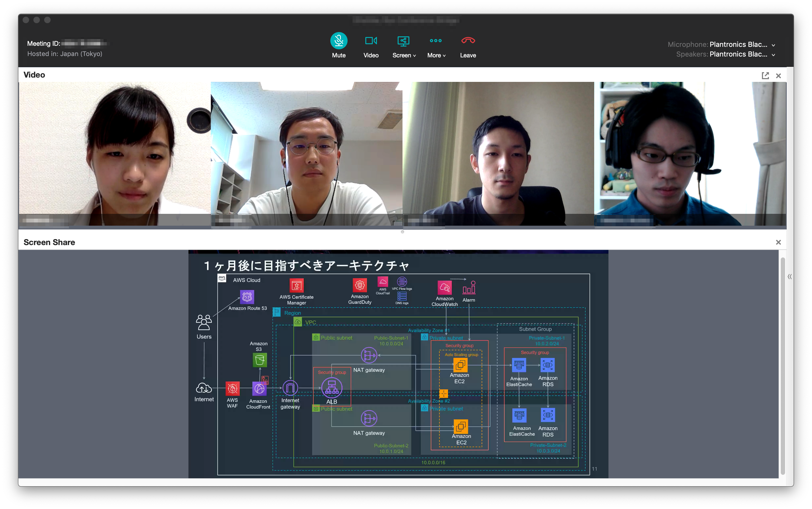Click the Amazon Route 53 icon in the slide
The image size is (812, 509).
coord(247,297)
